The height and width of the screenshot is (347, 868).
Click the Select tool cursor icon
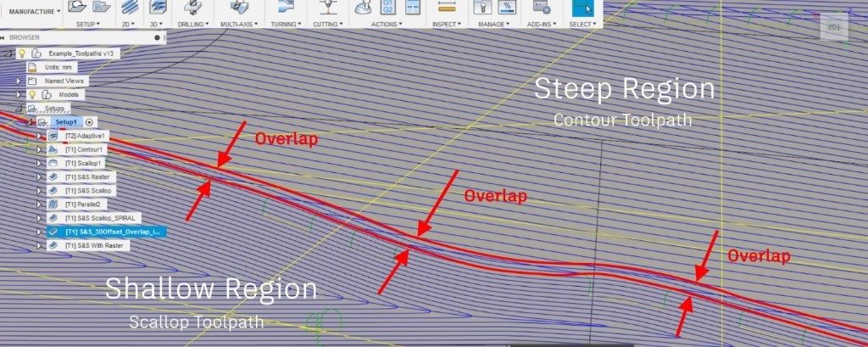click(583, 7)
